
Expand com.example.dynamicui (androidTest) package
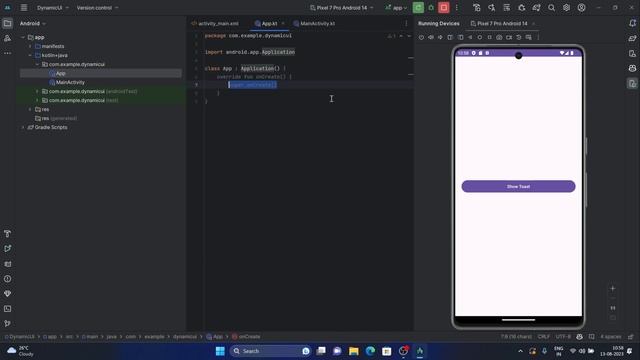tap(38, 91)
